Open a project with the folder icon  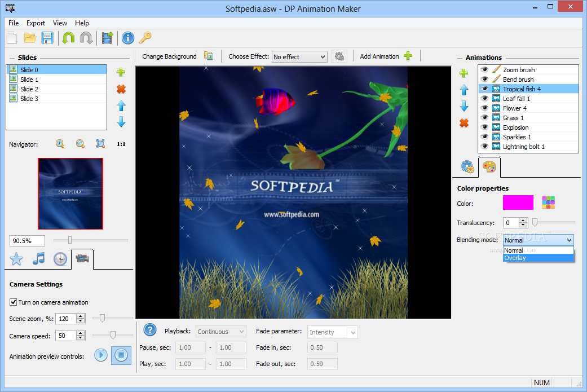(x=30, y=38)
